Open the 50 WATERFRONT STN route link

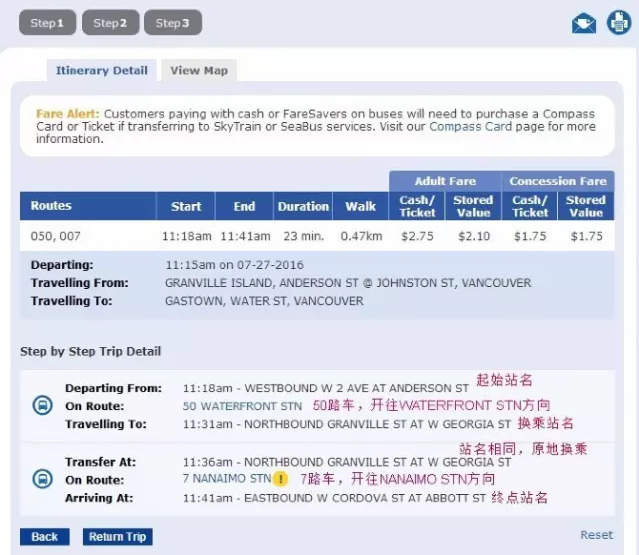[x=242, y=406]
